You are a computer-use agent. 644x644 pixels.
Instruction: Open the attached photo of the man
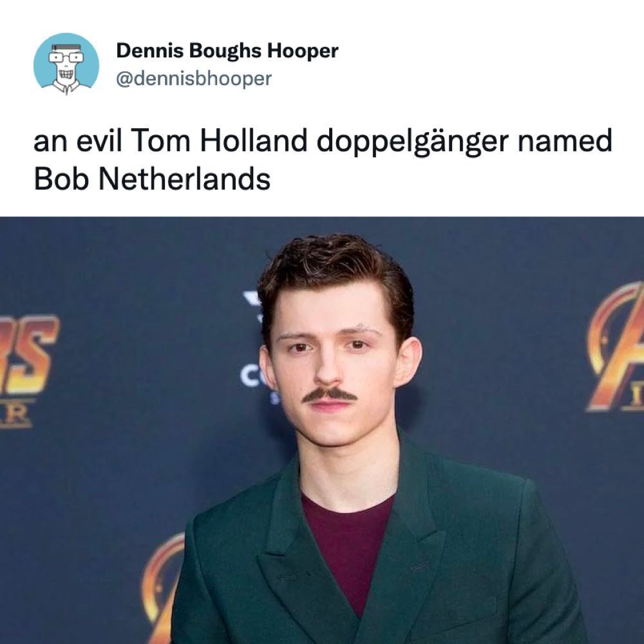322,430
